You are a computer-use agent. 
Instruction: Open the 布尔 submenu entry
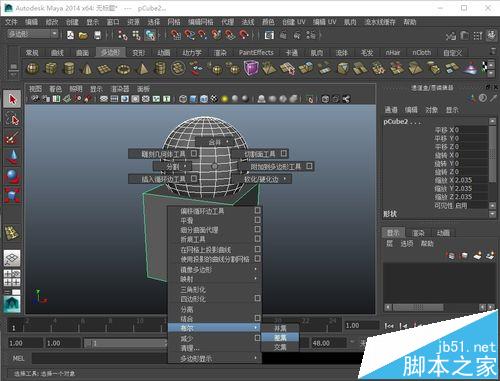click(x=215, y=328)
